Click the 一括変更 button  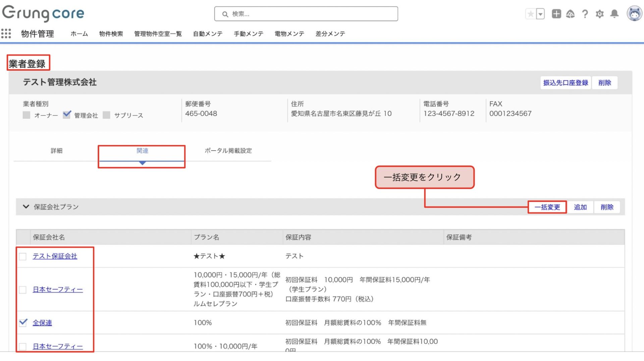[547, 207]
